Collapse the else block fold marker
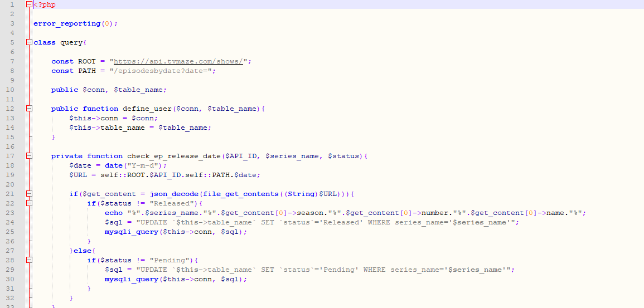The height and width of the screenshot is (308, 644). coord(29,251)
